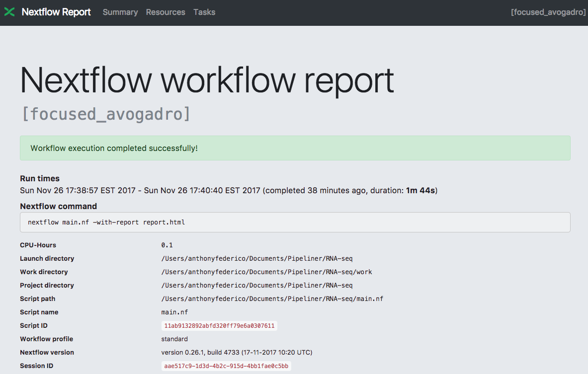This screenshot has height=374, width=588.
Task: Switch to the Tasks nav item
Action: [x=204, y=12]
